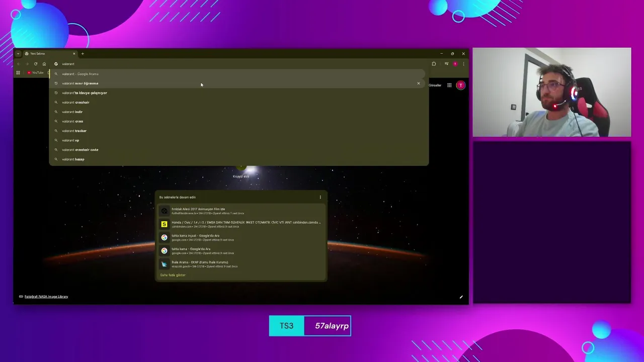The height and width of the screenshot is (362, 644).
Task: Remove the valorant mmr öğrenme suggestion
Action: point(418,83)
